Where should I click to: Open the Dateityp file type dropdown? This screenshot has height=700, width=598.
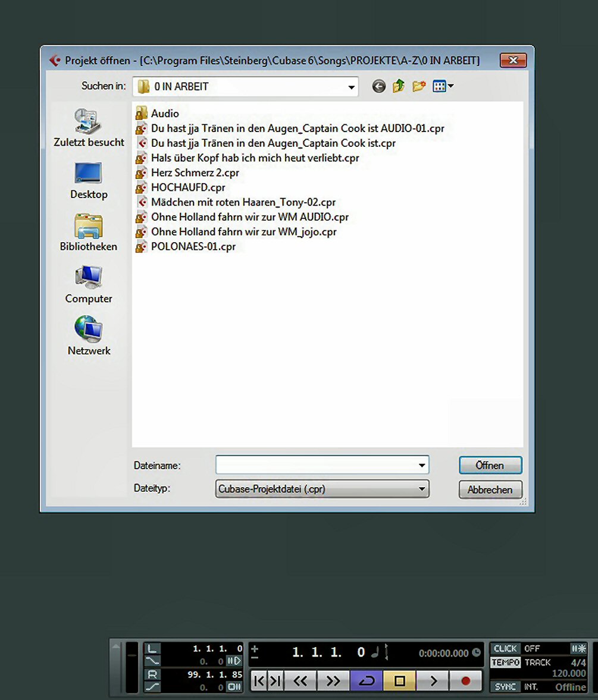pos(322,489)
